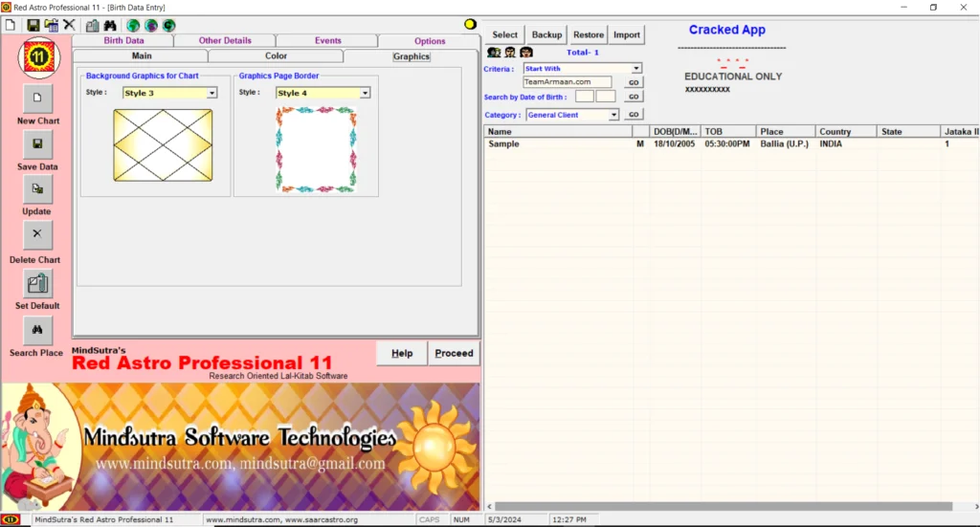
Task: Click the TeamArmaan.com search input field
Action: pyautogui.click(x=567, y=82)
